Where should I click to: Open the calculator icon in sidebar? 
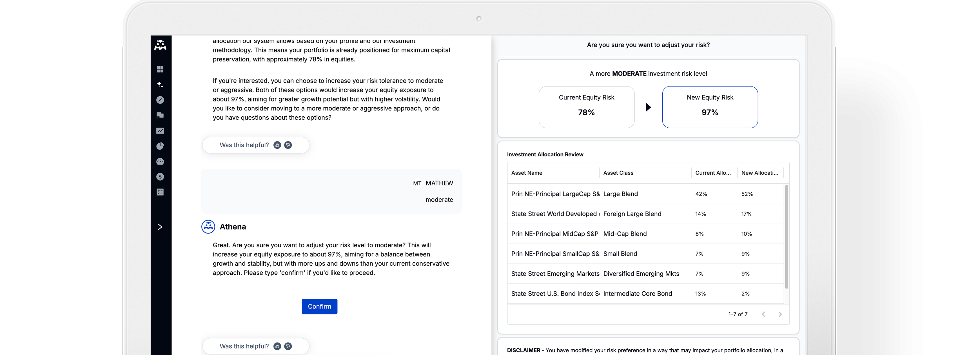point(160,192)
